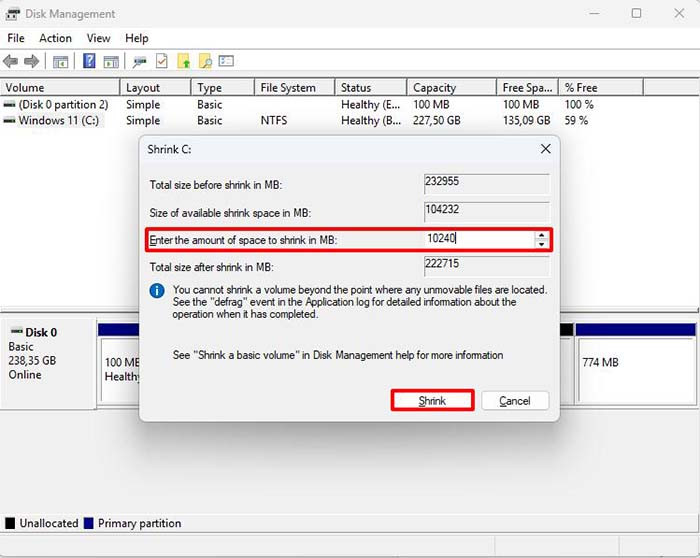Click the shrink amount input field
The image size is (700, 558).
(x=476, y=240)
